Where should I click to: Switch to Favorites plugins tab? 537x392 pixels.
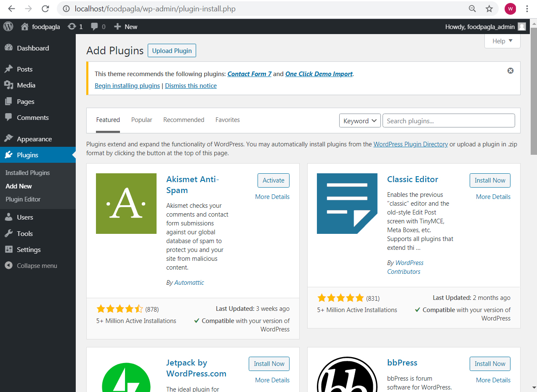pyautogui.click(x=228, y=120)
